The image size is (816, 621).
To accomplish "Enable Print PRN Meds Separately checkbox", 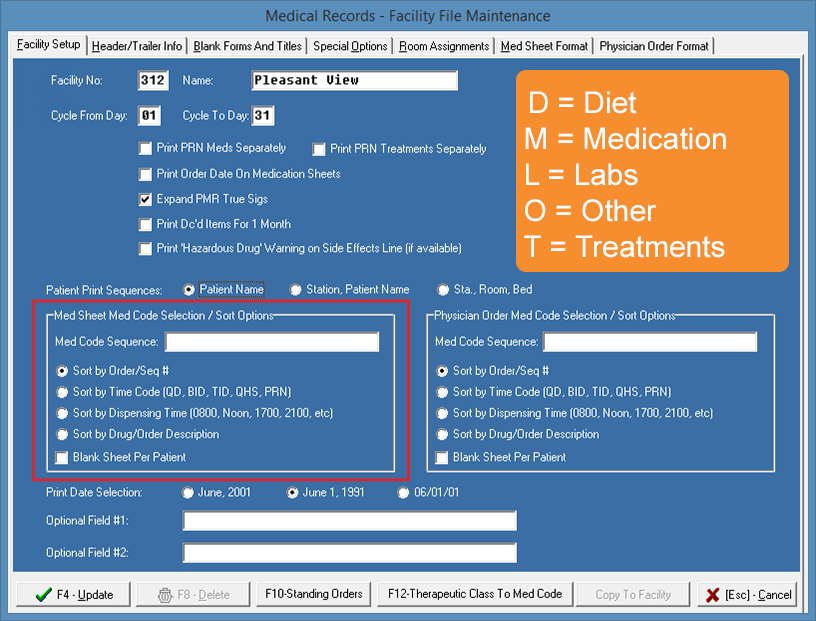I will 146,149.
